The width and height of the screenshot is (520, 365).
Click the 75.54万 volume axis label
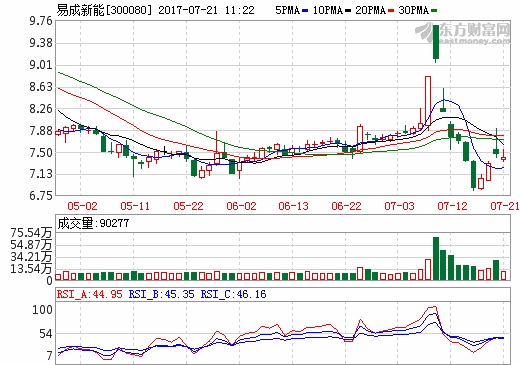tap(31, 233)
